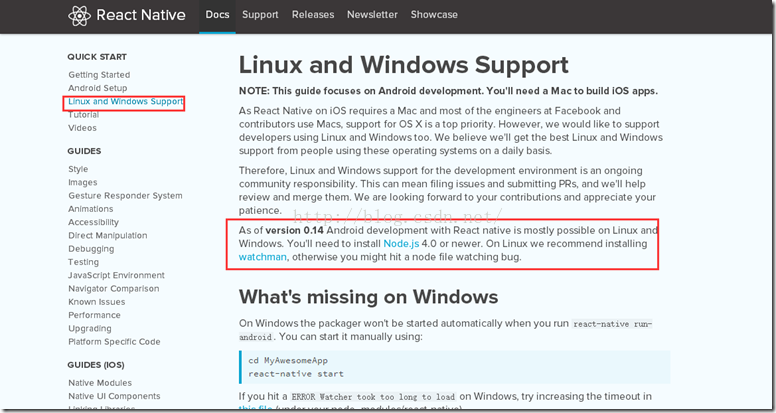776x413 pixels.
Task: Click the watchman hyperlink
Action: point(263,257)
